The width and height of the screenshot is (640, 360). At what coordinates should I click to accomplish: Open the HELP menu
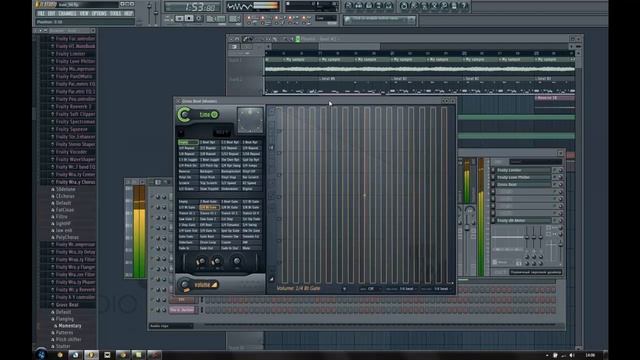tap(128, 13)
